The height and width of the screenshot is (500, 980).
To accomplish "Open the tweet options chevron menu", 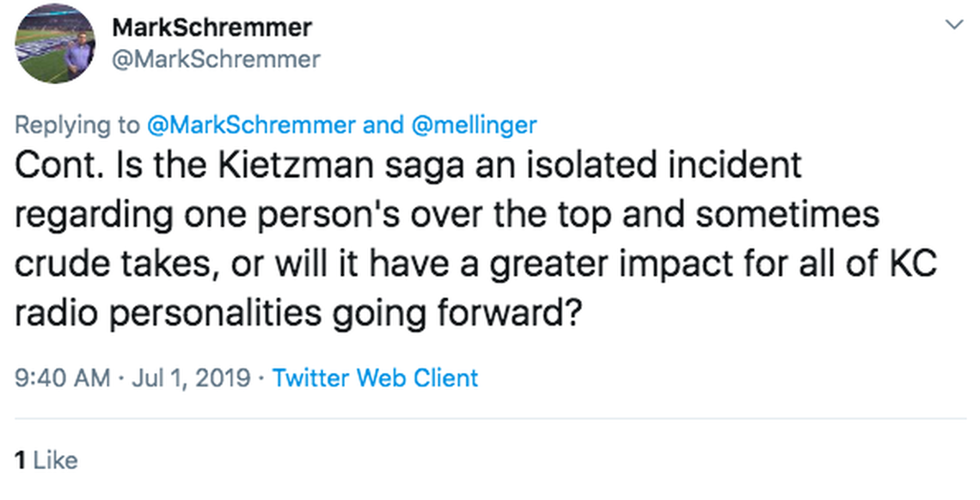I will tap(953, 25).
